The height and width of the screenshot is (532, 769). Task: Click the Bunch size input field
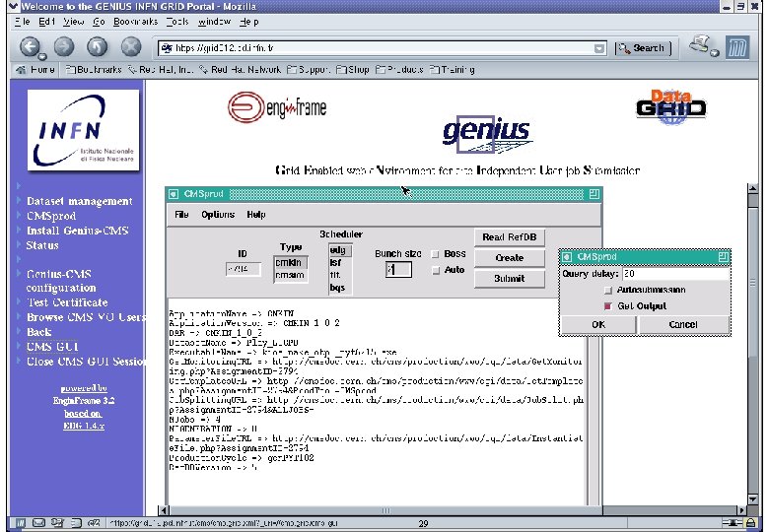click(398, 269)
